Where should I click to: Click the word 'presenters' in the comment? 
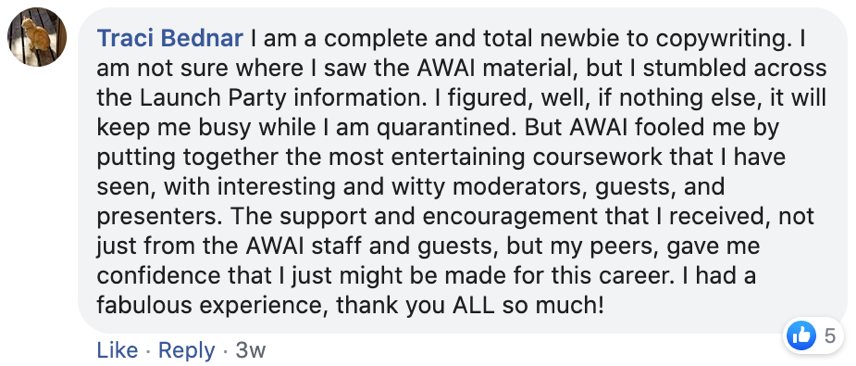coord(158,217)
